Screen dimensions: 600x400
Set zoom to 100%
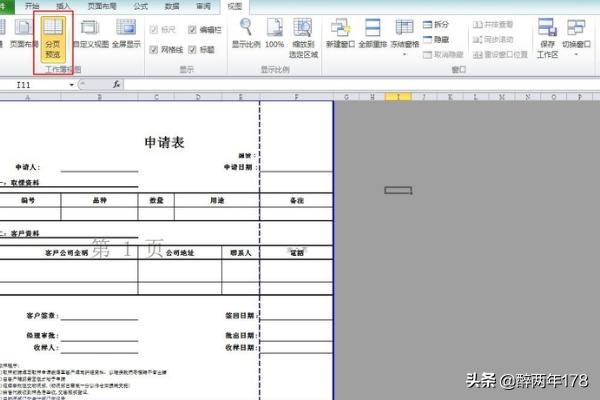(x=274, y=34)
